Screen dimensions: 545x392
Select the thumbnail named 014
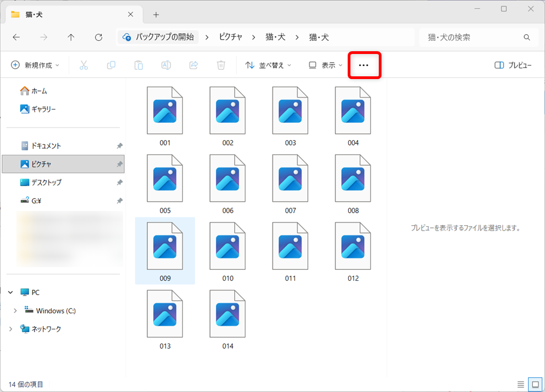click(x=227, y=313)
